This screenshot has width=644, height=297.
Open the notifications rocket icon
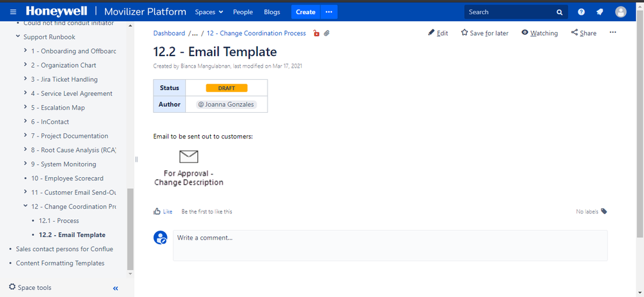coord(600,12)
